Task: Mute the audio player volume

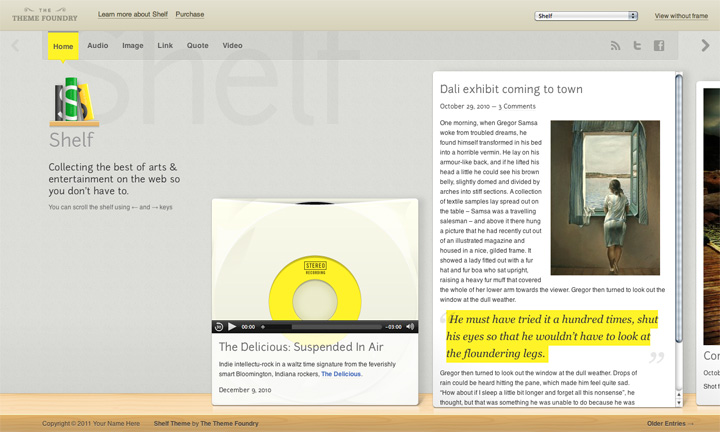Action: [x=410, y=326]
